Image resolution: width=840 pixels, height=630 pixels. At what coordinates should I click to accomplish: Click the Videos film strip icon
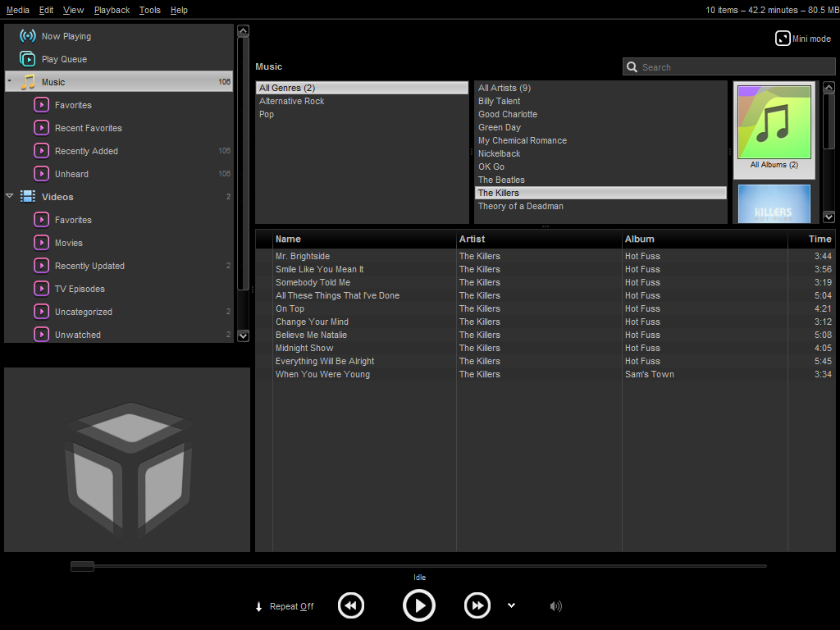pos(28,197)
